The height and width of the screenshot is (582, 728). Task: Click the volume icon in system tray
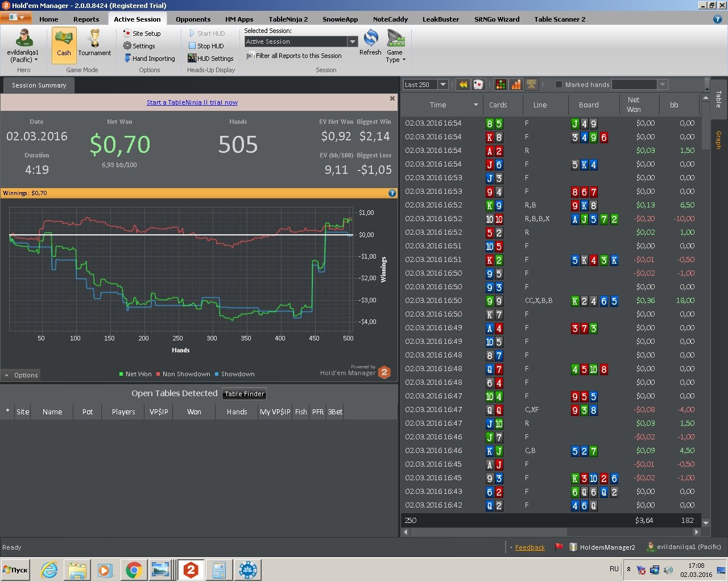point(668,569)
